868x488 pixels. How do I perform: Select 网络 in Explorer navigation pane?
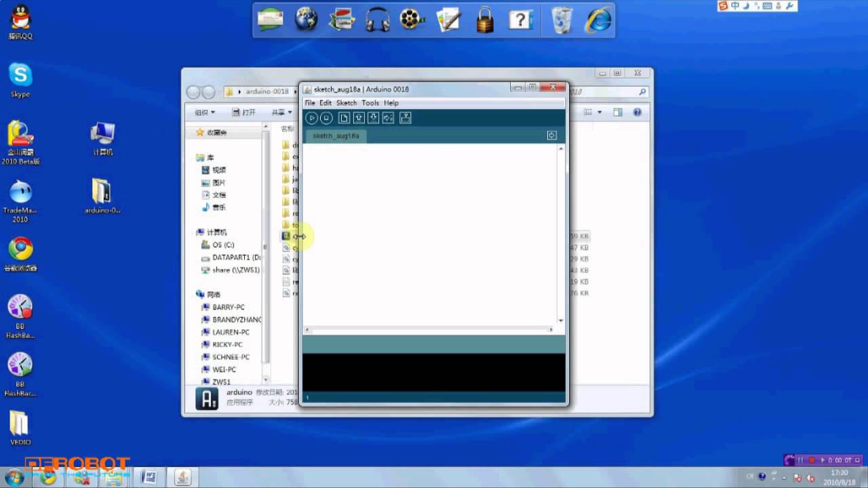point(208,295)
